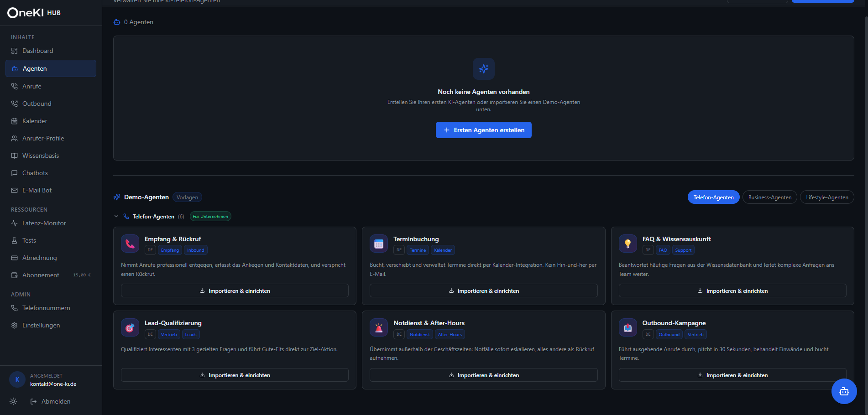Click the Outbound-Kampagne mailbox icon
Image resolution: width=868 pixels, height=415 pixels.
click(x=628, y=327)
